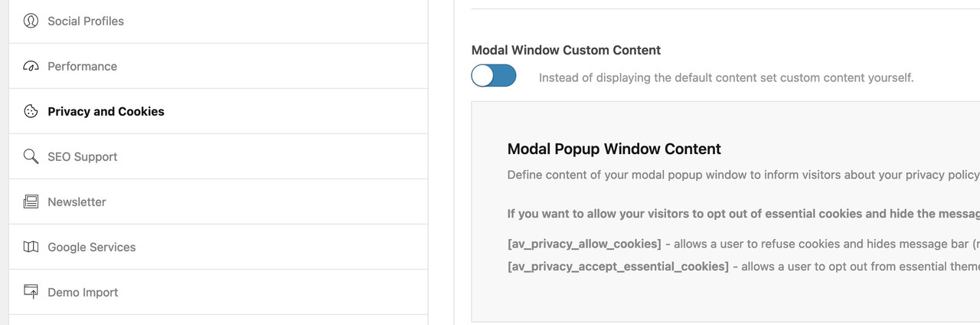Click the Social Profiles person icon

(31, 21)
